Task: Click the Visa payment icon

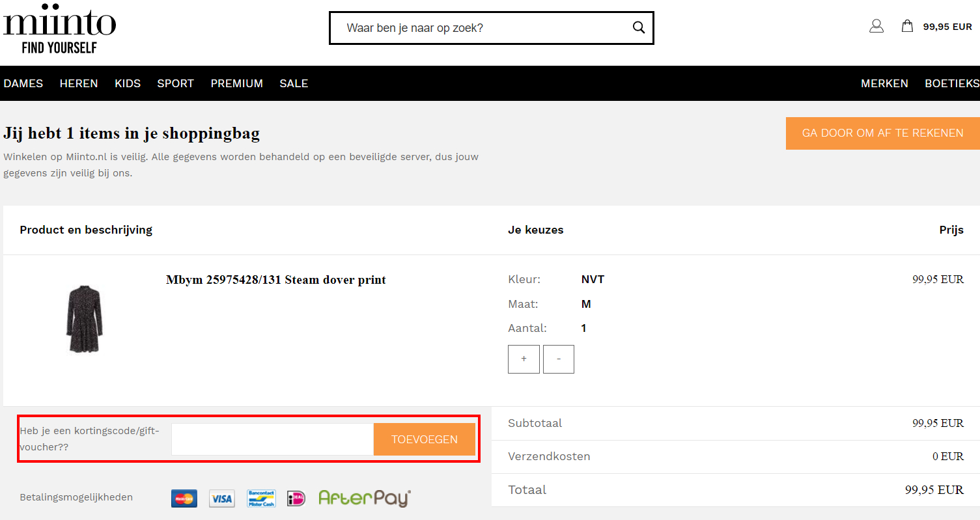Action: pos(222,499)
